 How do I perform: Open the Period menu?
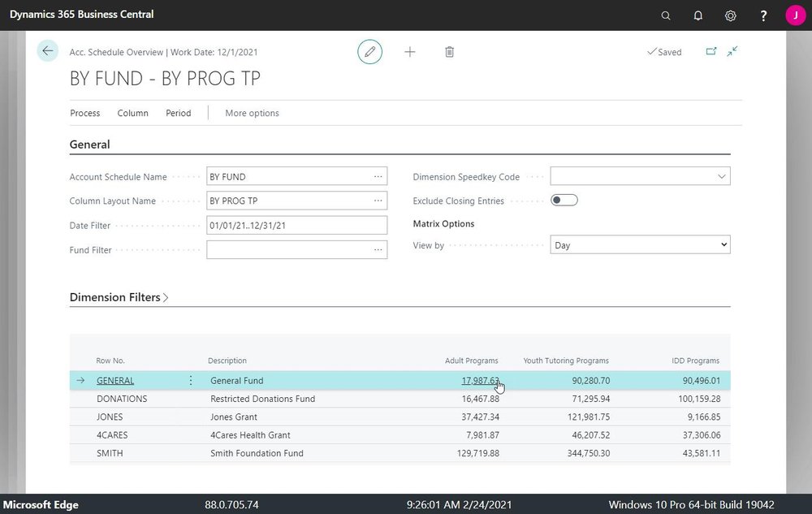(178, 113)
